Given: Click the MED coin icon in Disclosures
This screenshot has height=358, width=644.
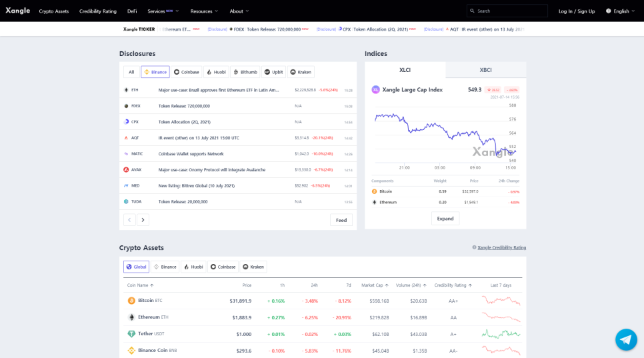Looking at the screenshot, I should click(126, 185).
